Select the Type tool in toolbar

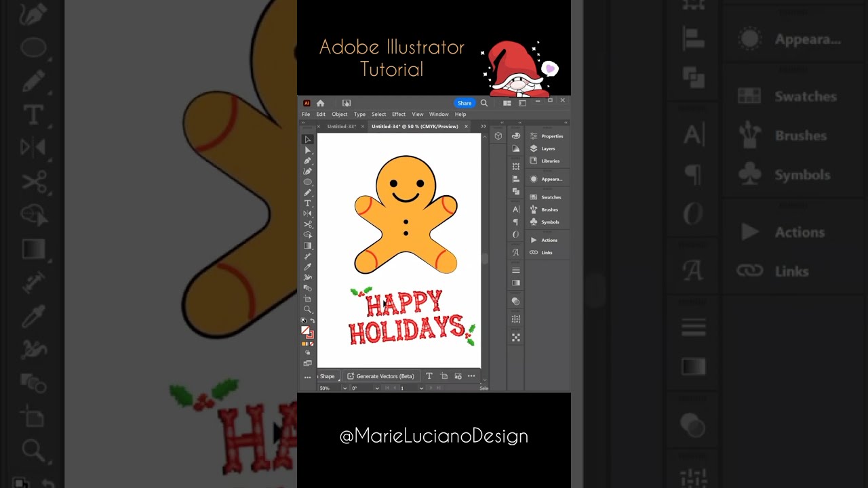pos(307,203)
